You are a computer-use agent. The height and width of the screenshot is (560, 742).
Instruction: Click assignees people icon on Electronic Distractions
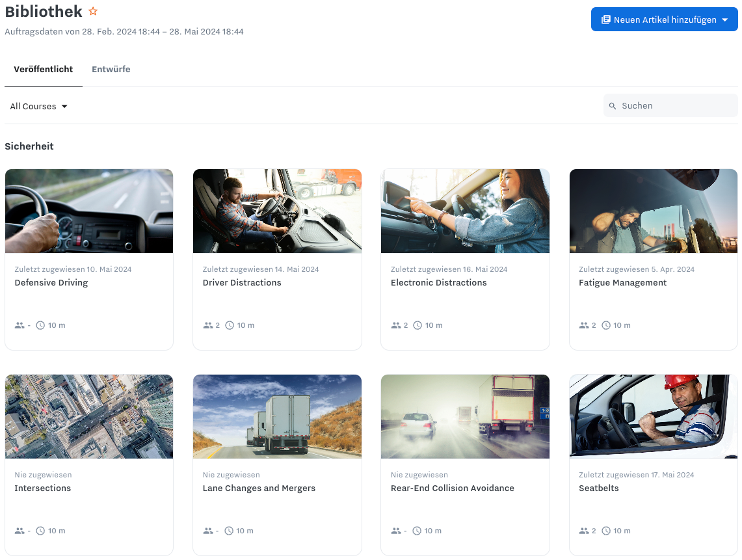coord(396,325)
